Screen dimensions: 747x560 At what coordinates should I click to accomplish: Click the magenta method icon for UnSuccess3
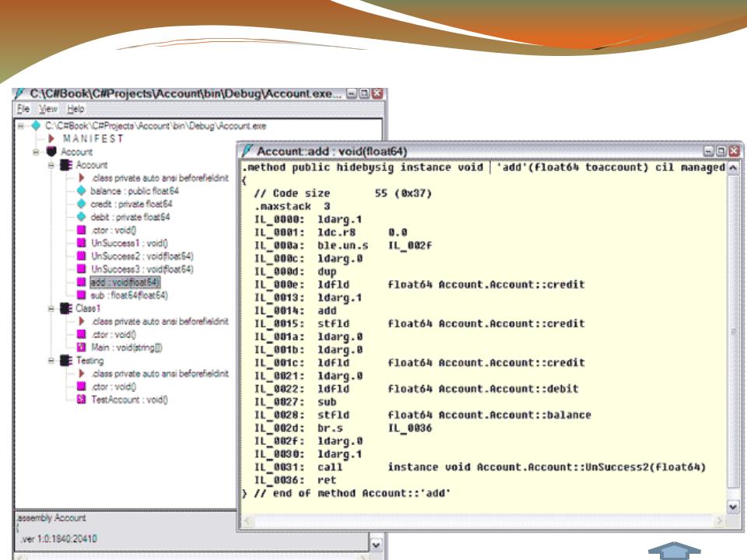pyautogui.click(x=82, y=269)
